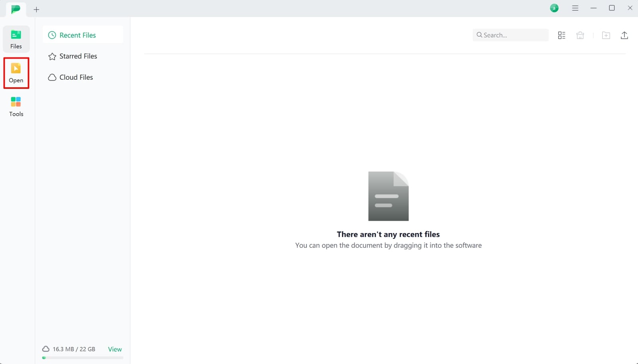
Task: Click the cloud storage icon near 16.3 MB
Action: point(46,349)
